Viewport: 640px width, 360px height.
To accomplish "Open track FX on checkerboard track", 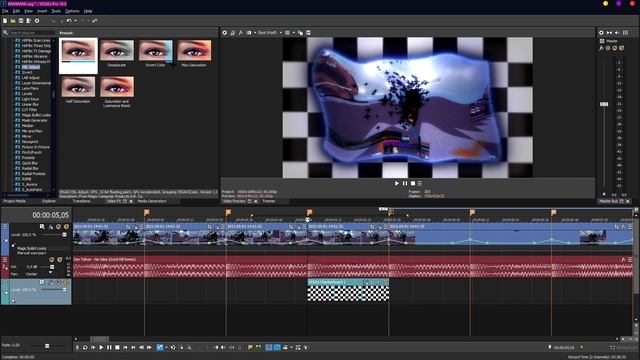I will click(x=51, y=282).
